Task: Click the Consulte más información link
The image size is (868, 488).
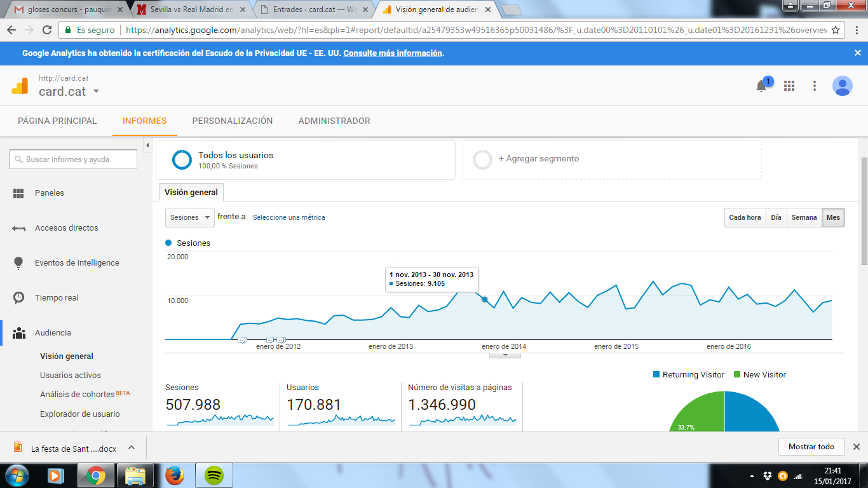Action: [393, 53]
